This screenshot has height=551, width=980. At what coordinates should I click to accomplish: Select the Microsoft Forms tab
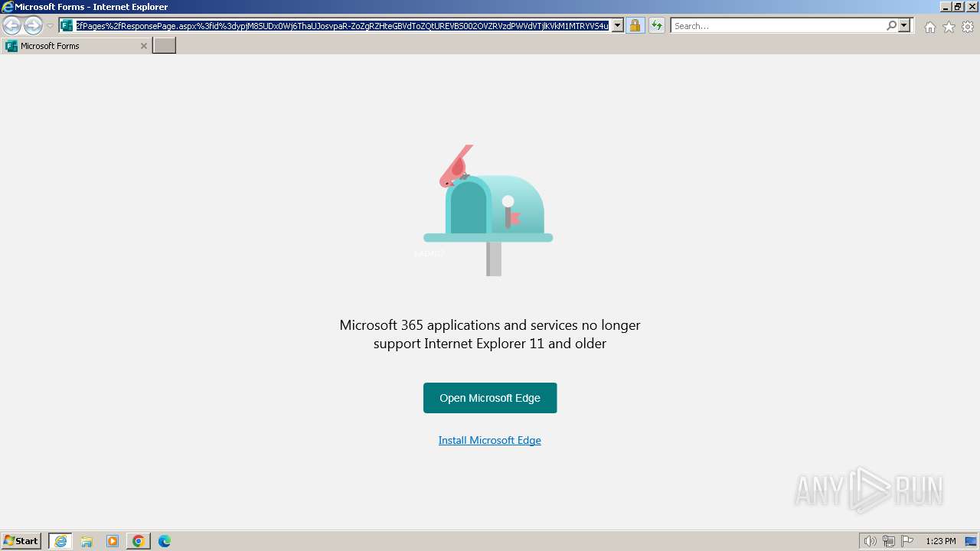(x=75, y=46)
